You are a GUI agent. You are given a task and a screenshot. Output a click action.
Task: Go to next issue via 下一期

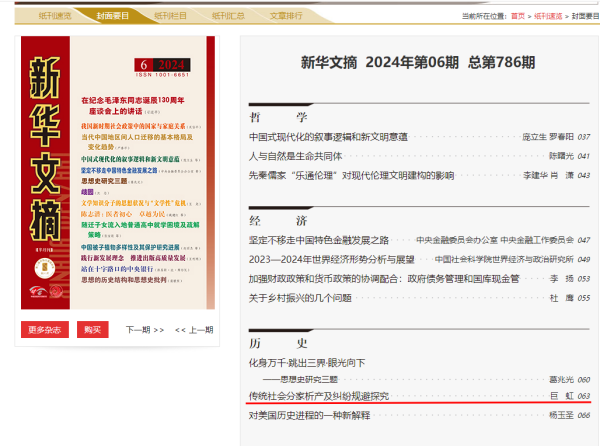(145, 330)
